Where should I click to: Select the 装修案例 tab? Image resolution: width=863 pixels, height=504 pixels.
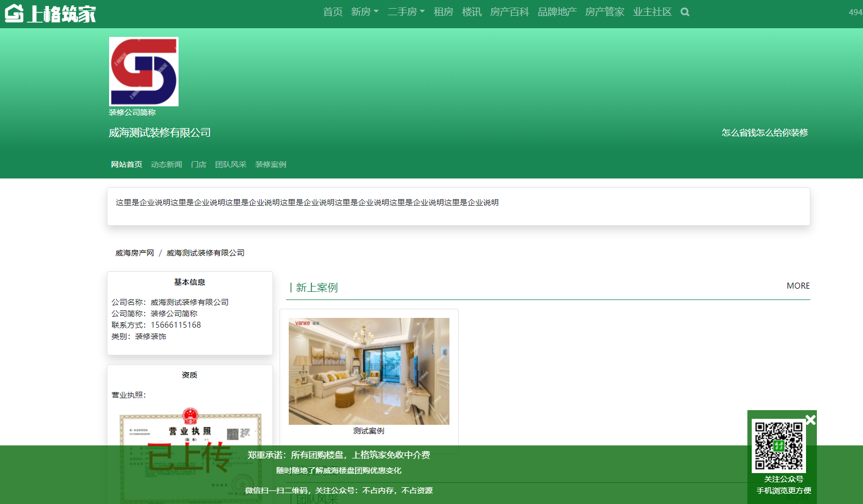(x=271, y=164)
